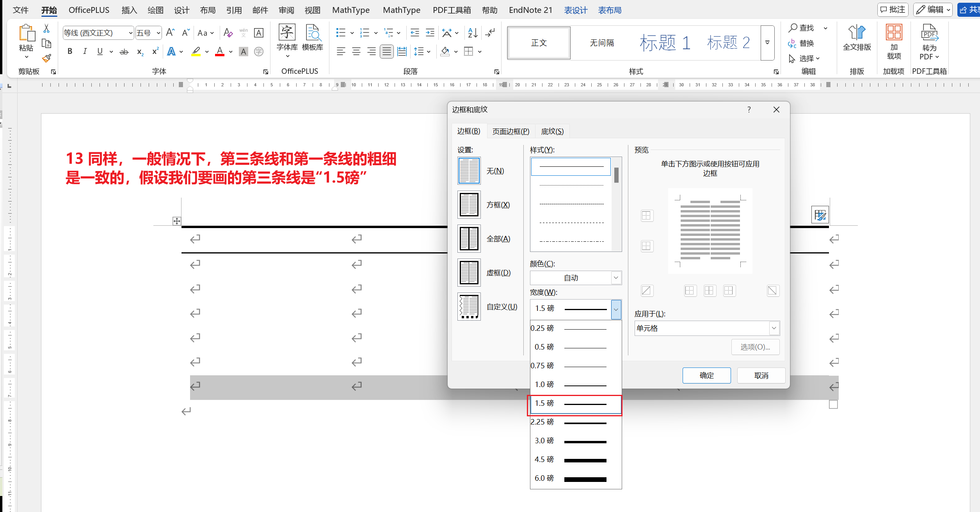
Task: Toggle the inside vertical border button in preview
Action: coord(710,291)
